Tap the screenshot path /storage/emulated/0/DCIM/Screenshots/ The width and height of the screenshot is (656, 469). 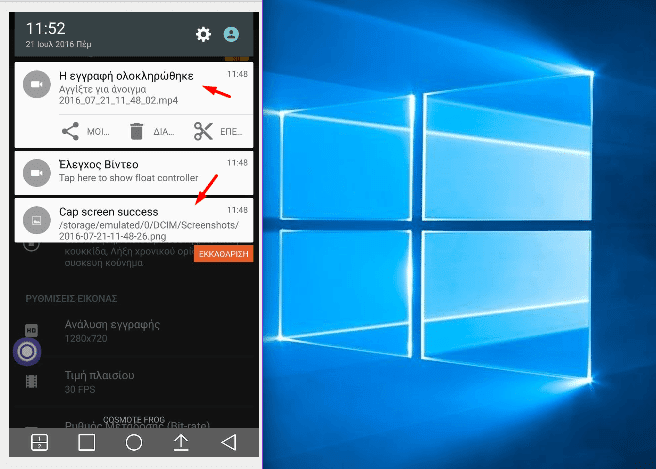coord(149,225)
